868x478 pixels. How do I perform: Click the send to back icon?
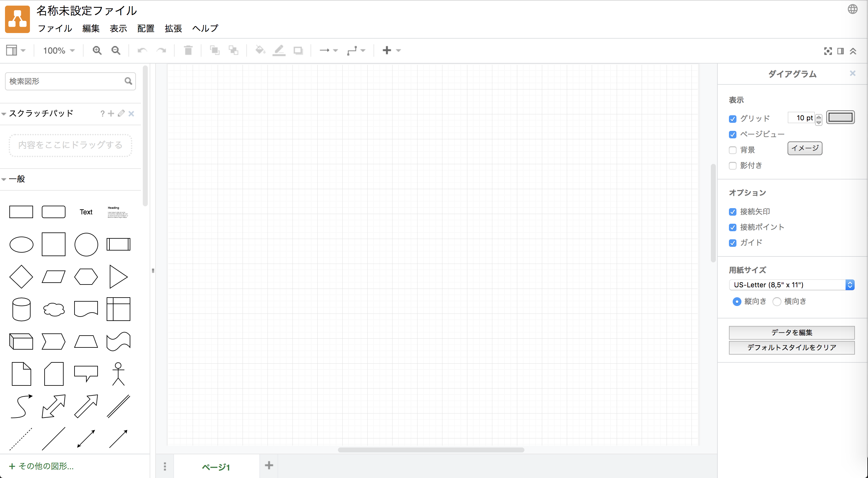coord(234,50)
